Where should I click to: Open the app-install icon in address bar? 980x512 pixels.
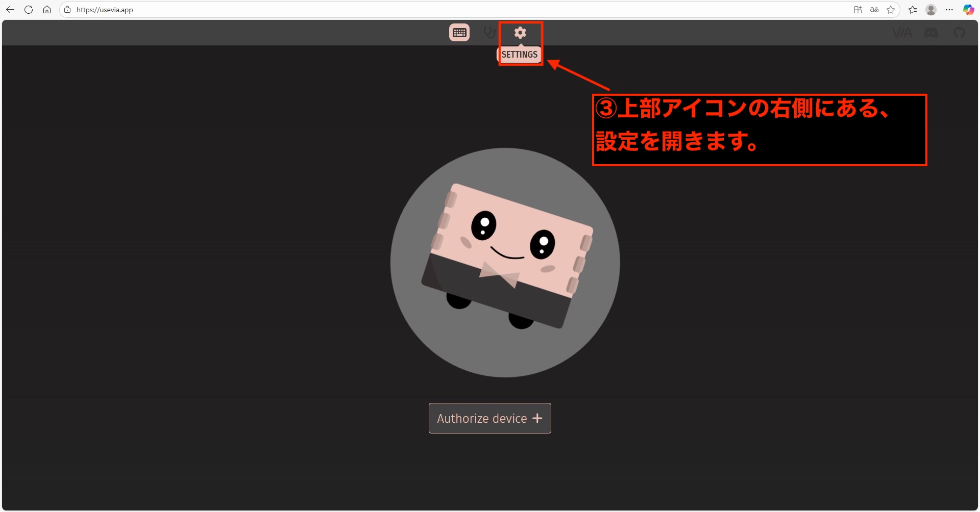tap(858, 10)
